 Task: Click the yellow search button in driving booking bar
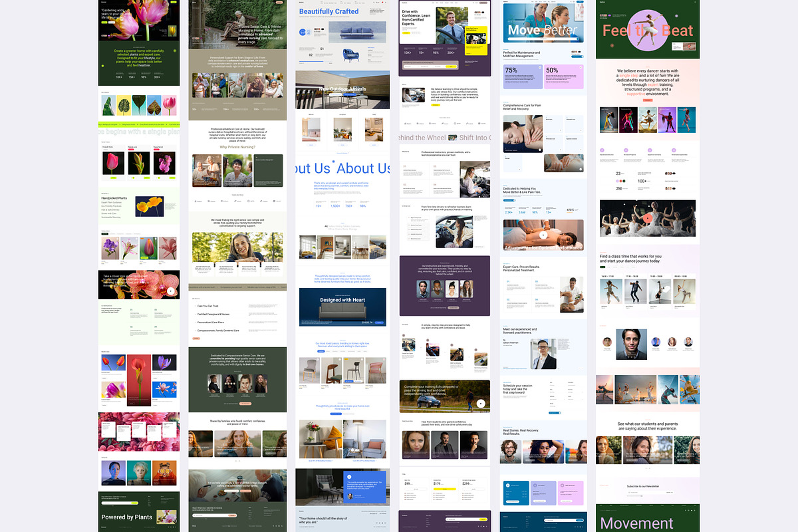point(452,66)
